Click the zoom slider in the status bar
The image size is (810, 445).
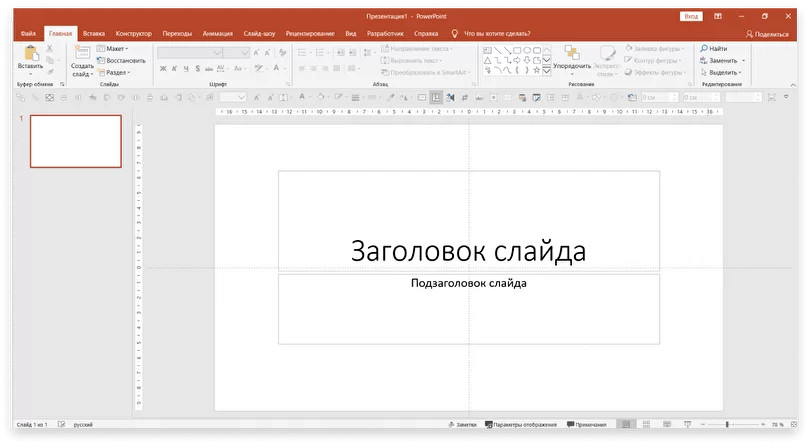click(x=727, y=425)
